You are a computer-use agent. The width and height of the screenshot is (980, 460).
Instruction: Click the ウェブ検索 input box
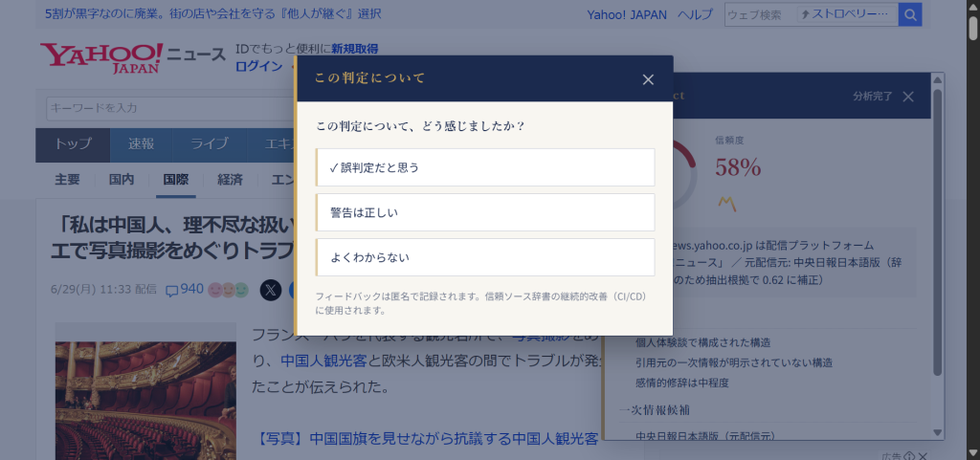(761, 15)
